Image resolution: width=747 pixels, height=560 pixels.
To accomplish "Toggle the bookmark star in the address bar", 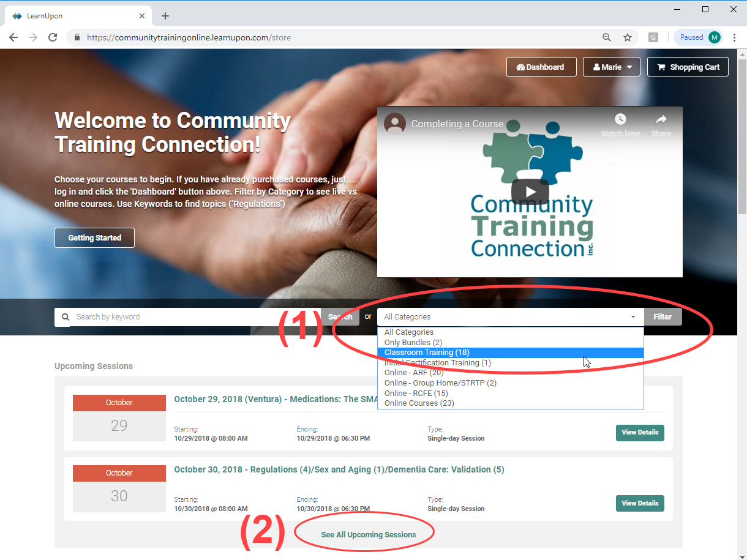I will (x=628, y=37).
